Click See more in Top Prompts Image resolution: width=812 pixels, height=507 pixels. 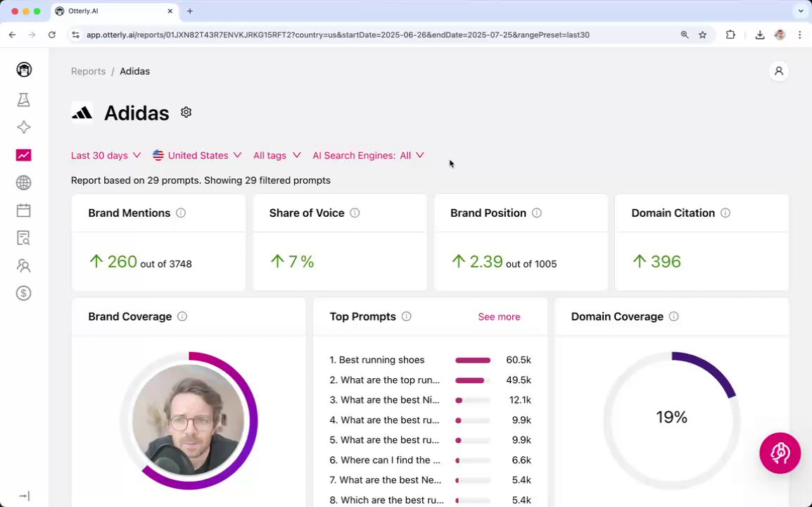(499, 317)
